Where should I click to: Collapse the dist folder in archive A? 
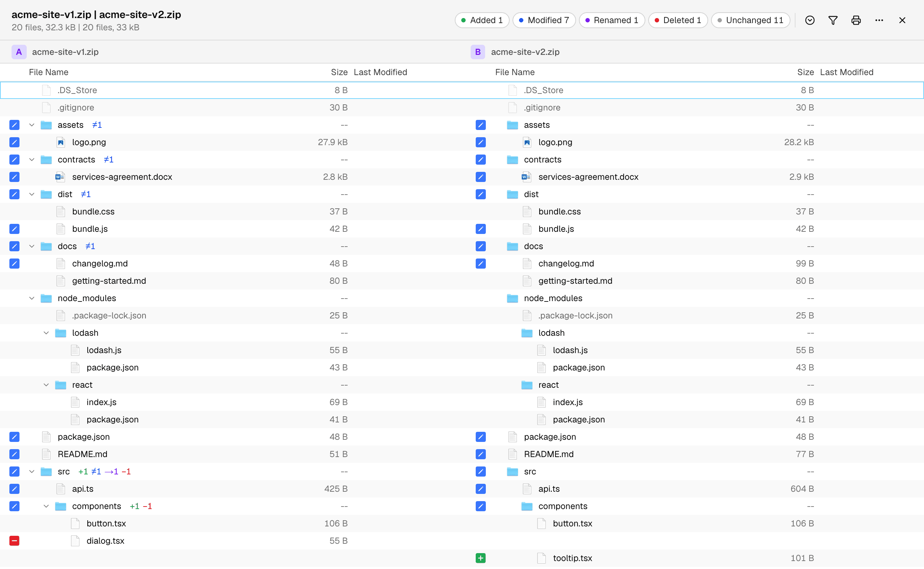click(32, 194)
